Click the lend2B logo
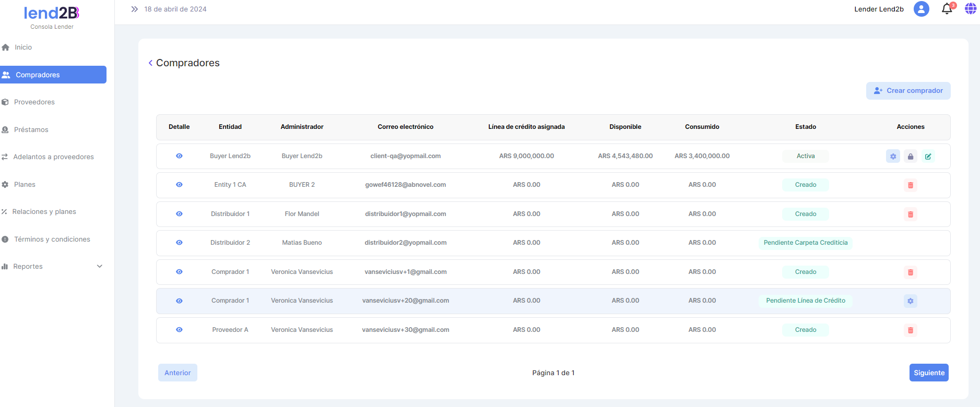The image size is (980, 407). pyautogui.click(x=52, y=14)
